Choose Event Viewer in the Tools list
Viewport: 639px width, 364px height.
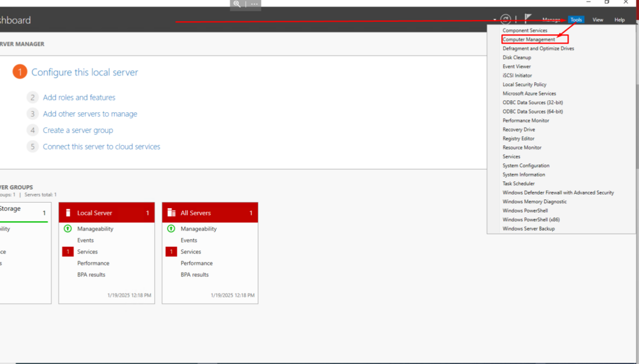[517, 67]
